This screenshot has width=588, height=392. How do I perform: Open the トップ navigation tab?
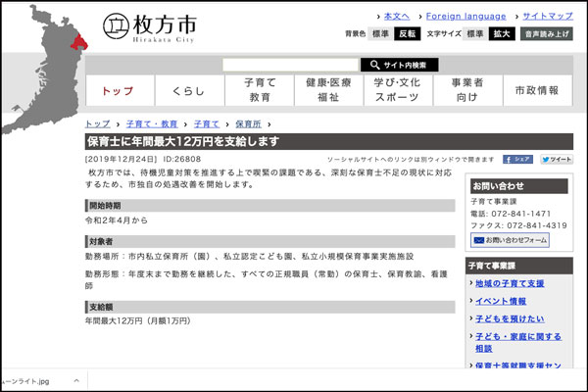(119, 91)
